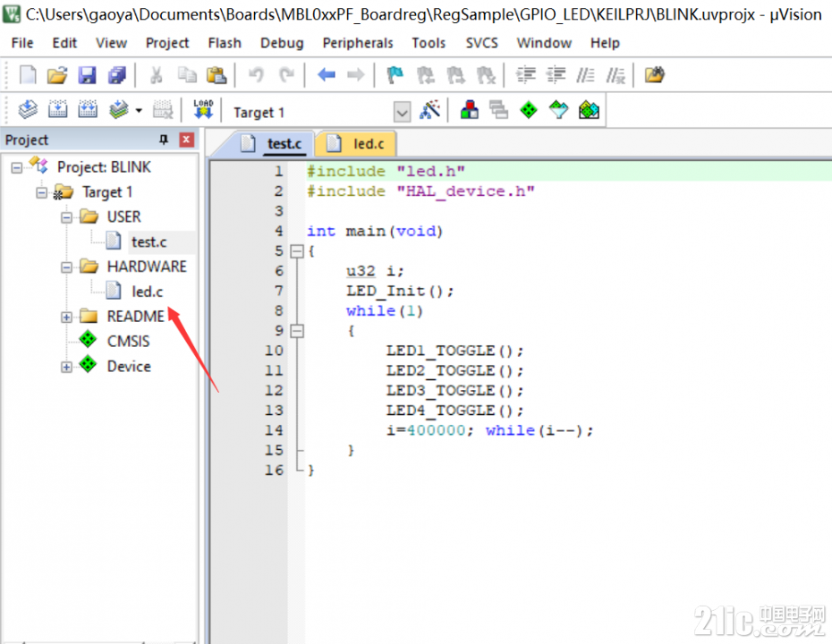Save the current file with the floppy icon
This screenshot has width=832, height=644.
point(87,75)
